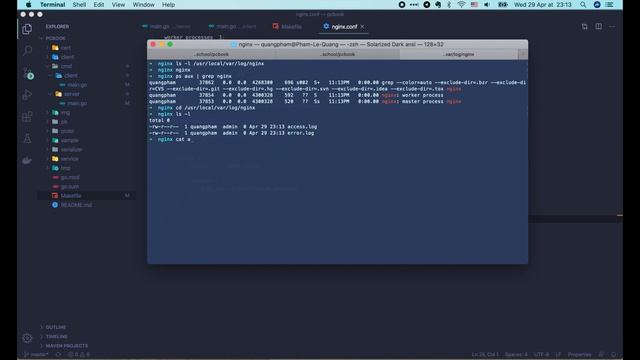Click the UTF-8 encoding in the status bar
Image resolution: width=640 pixels, height=360 pixels.
[541, 355]
